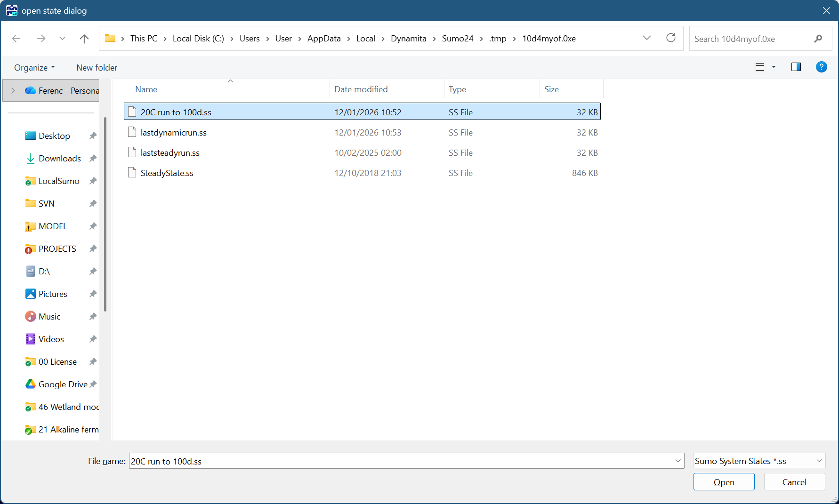Open the recent locations dropdown arrow
Screen dimensions: 839x504
tap(62, 39)
